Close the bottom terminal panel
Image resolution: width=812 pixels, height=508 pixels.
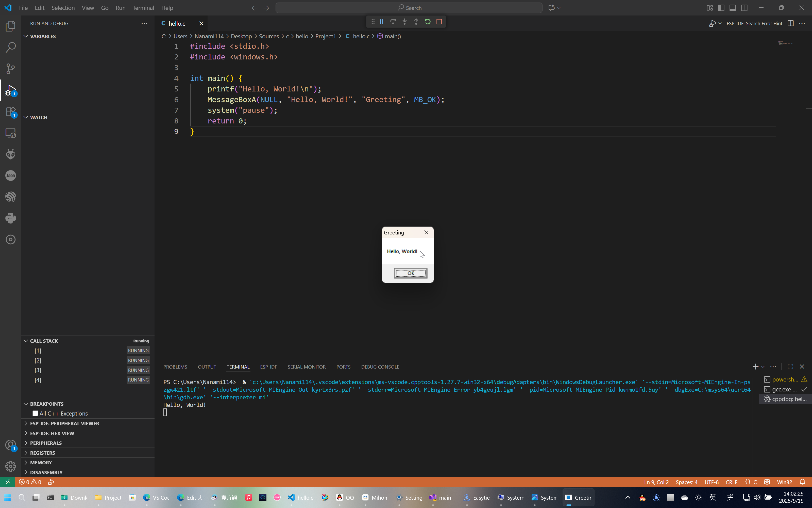(802, 367)
